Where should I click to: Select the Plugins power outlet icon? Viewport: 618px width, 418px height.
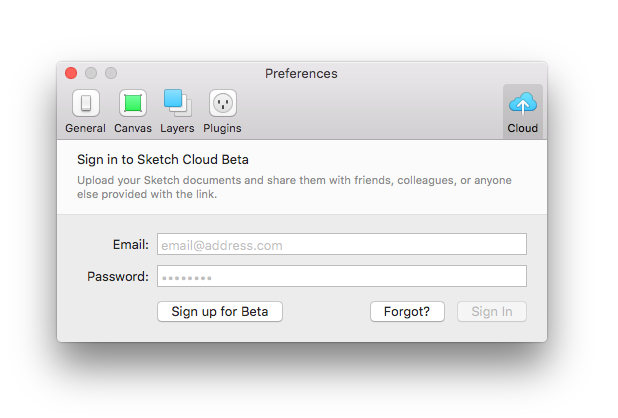coord(222,103)
